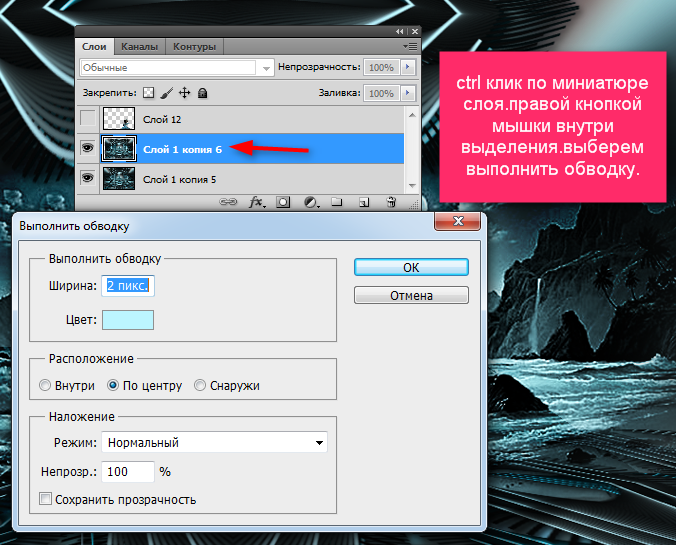Open the layer style fx menu
This screenshot has width=676, height=545.
257,202
